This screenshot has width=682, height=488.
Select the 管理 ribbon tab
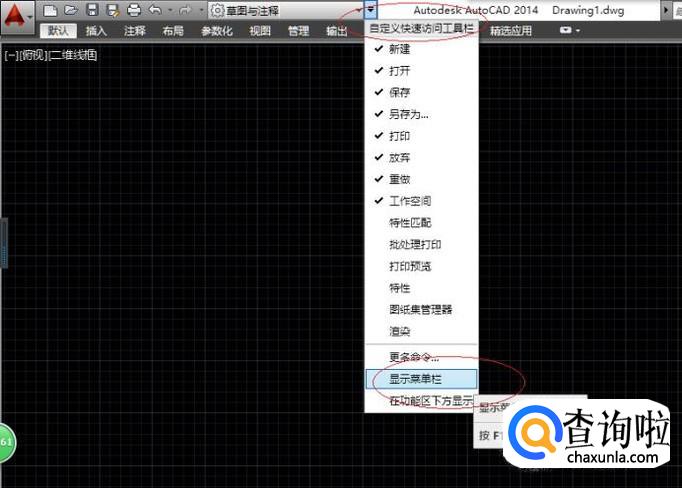click(298, 31)
